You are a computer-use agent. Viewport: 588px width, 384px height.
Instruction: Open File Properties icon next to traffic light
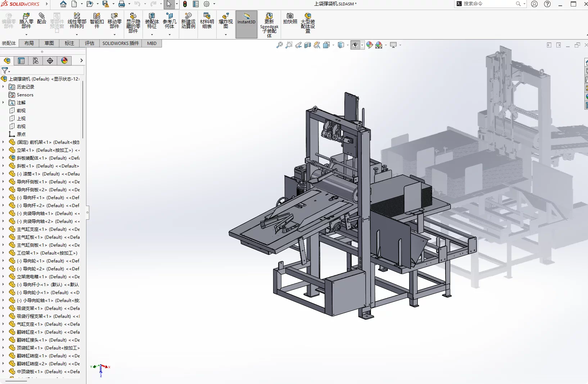tap(196, 4)
